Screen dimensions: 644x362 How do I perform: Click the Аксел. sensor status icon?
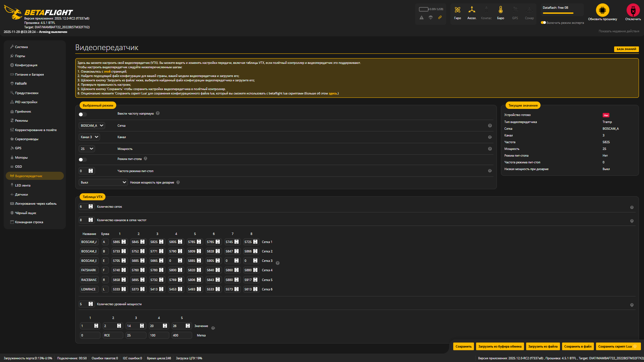[472, 10]
